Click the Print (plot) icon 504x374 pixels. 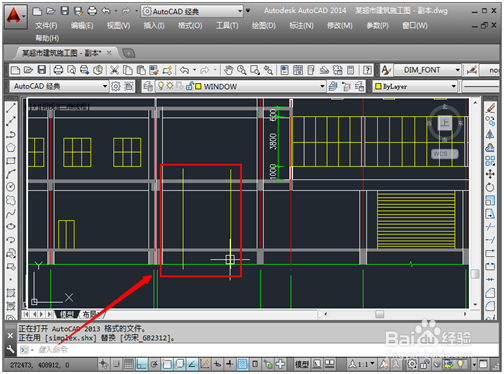pyautogui.click(x=58, y=70)
